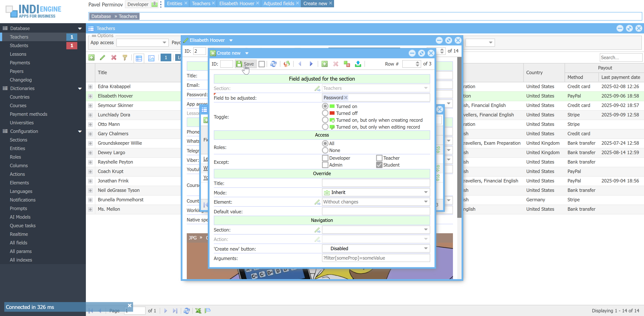Click the green upload arrow icon in form toolbar
644x316 pixels.
(358, 64)
